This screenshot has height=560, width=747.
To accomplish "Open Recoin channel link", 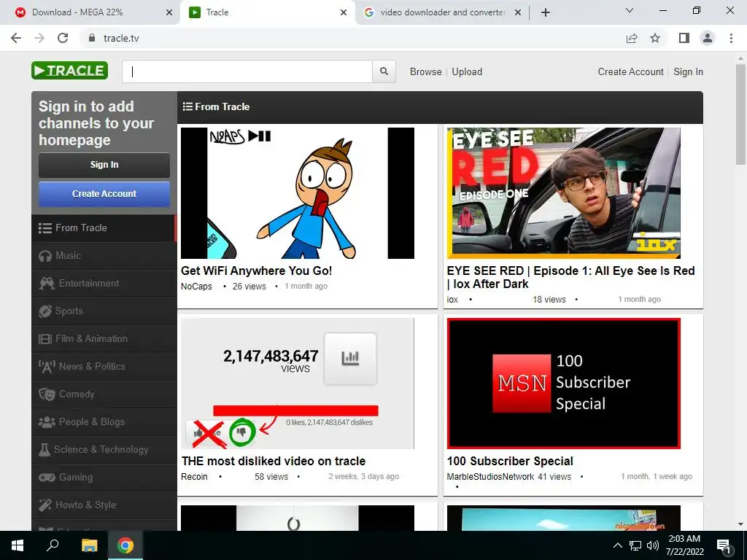I will pyautogui.click(x=194, y=477).
